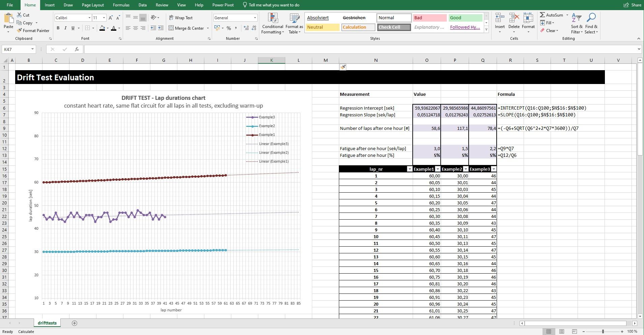The width and height of the screenshot is (644, 335).
Task: Click the Fill button in Editing
Action: pos(547,23)
